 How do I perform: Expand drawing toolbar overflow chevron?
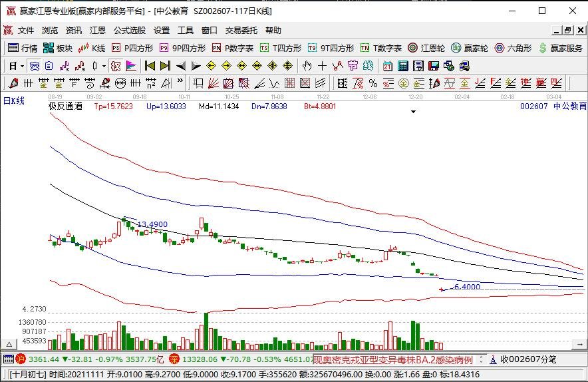pyautogui.click(x=180, y=81)
